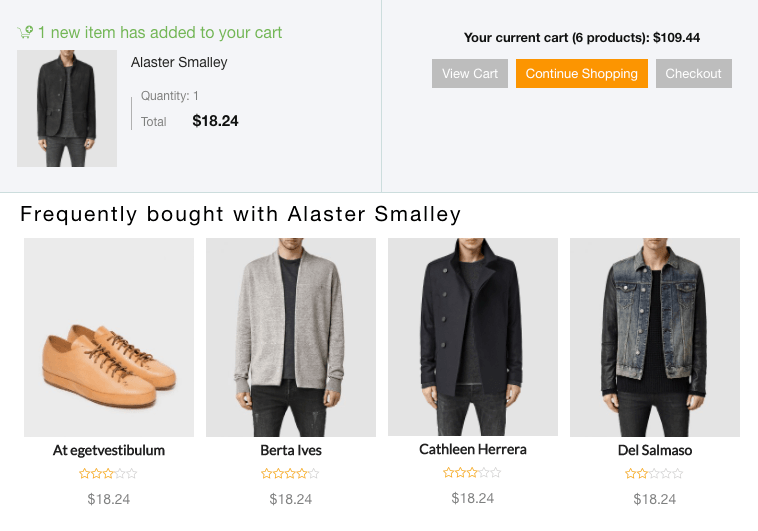
Task: Open the Berta Ives product title
Action: (x=291, y=450)
